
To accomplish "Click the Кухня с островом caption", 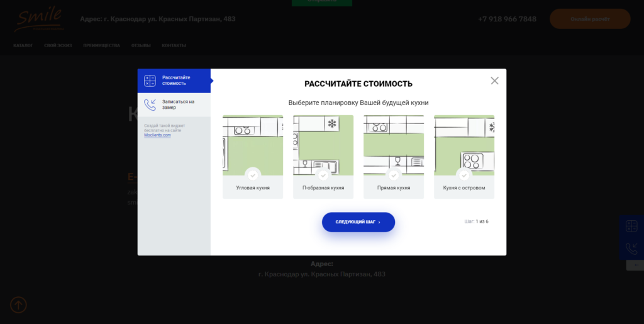I will point(464,187).
